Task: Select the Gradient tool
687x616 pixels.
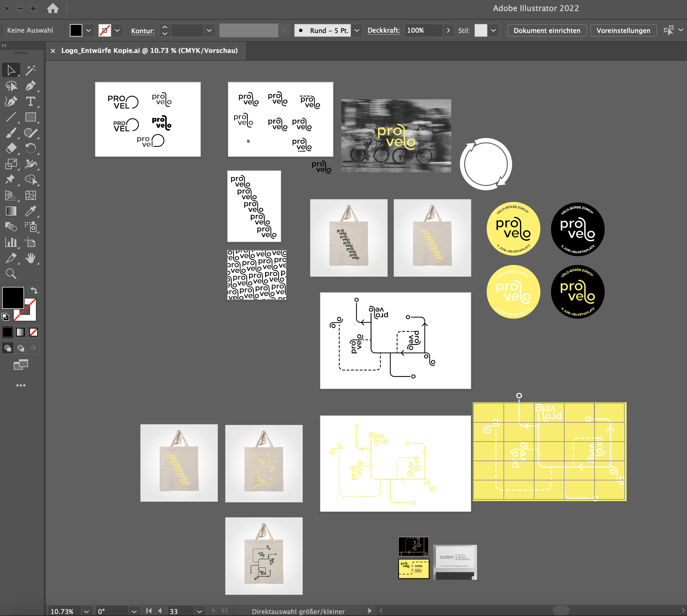Action: point(11,211)
